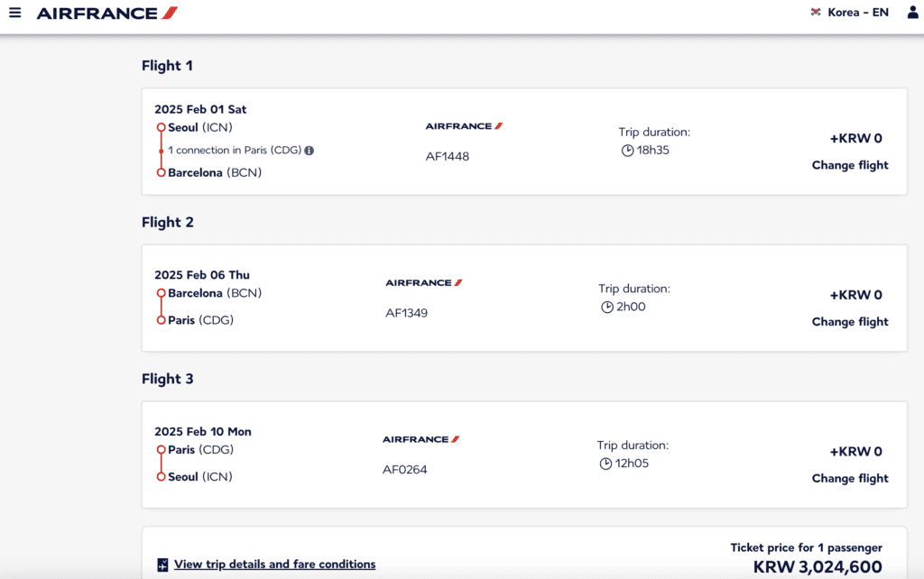The width and height of the screenshot is (924, 579).
Task: Click the Air France logo in Flight 1
Action: coord(464,126)
